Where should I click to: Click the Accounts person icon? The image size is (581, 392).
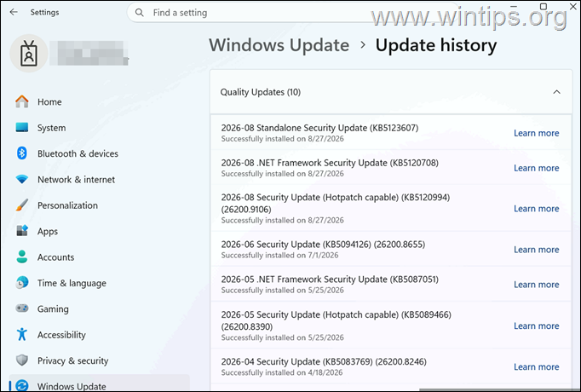pyautogui.click(x=22, y=257)
